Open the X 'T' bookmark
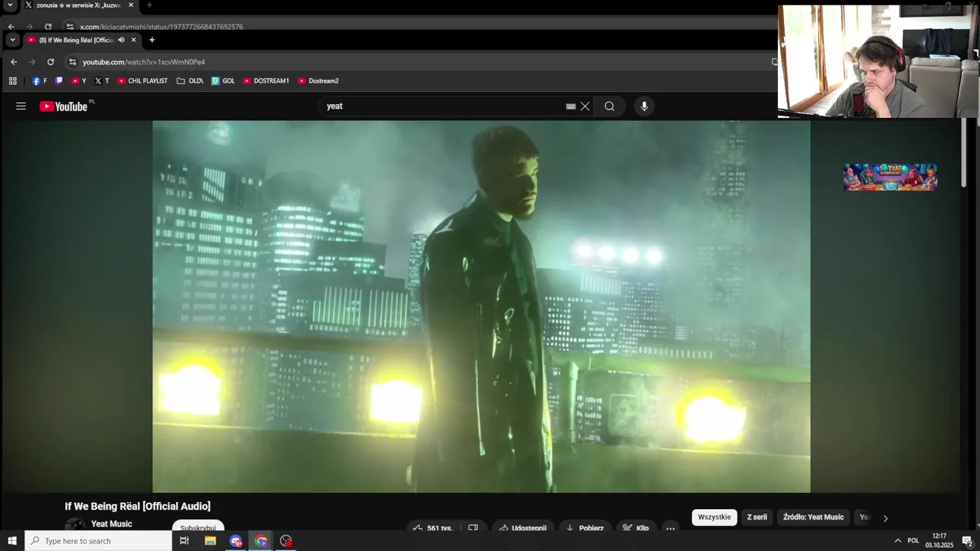This screenshot has height=551, width=980. (x=101, y=80)
